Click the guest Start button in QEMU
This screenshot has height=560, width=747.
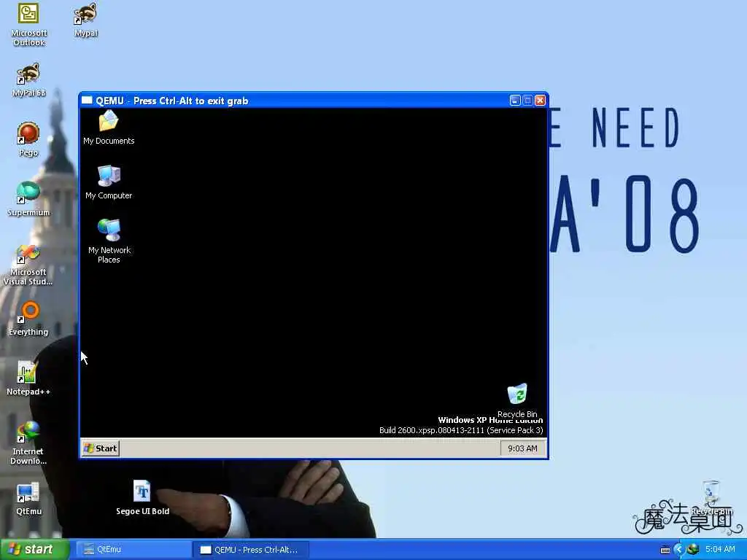101,448
